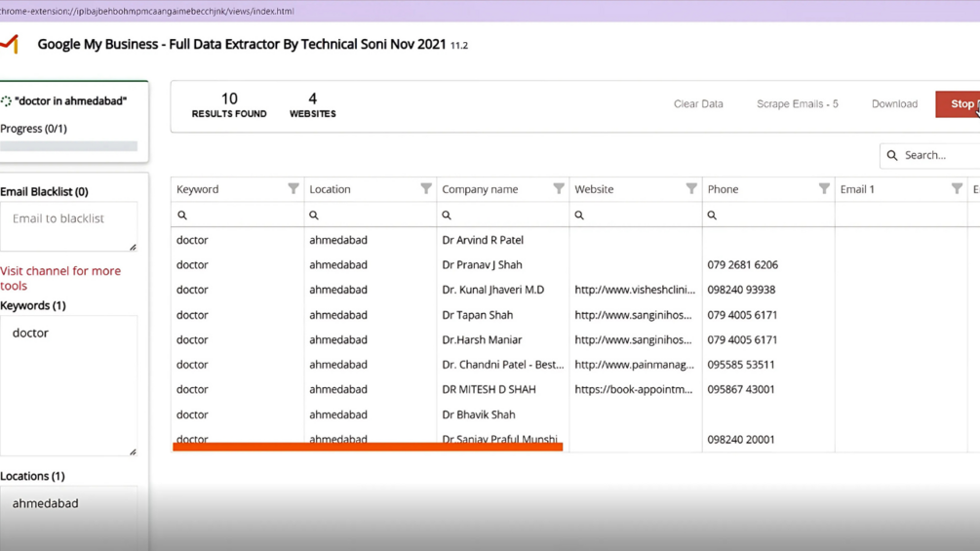Click the browser address bar URL
This screenshot has width=980, height=551.
coord(147,11)
